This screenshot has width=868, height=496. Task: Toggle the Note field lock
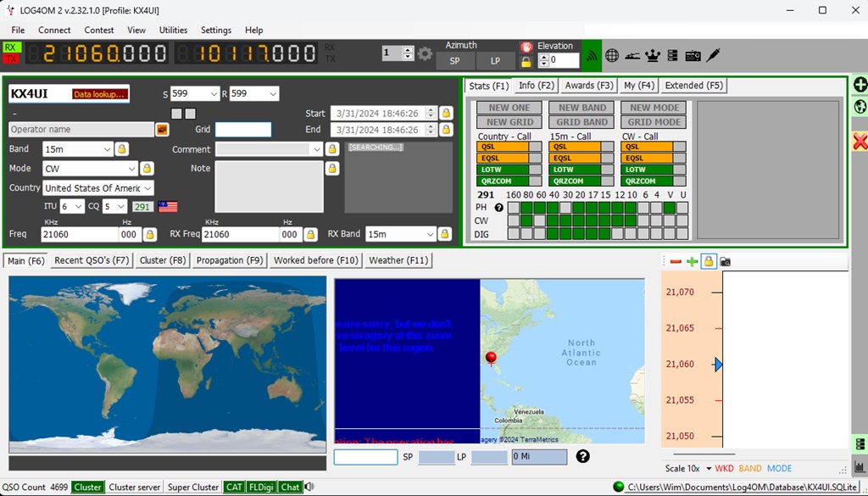(x=331, y=168)
